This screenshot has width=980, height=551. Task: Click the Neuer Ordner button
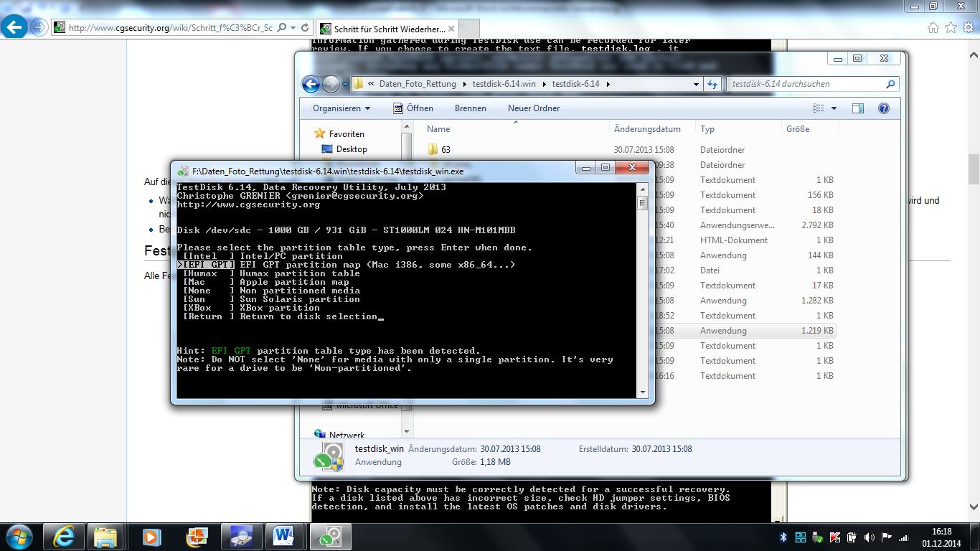pos(533,108)
